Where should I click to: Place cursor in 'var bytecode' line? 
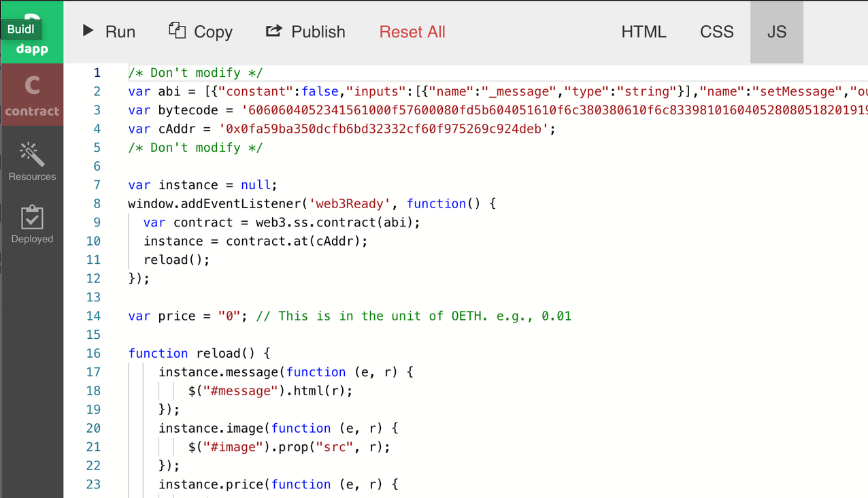tap(498, 110)
